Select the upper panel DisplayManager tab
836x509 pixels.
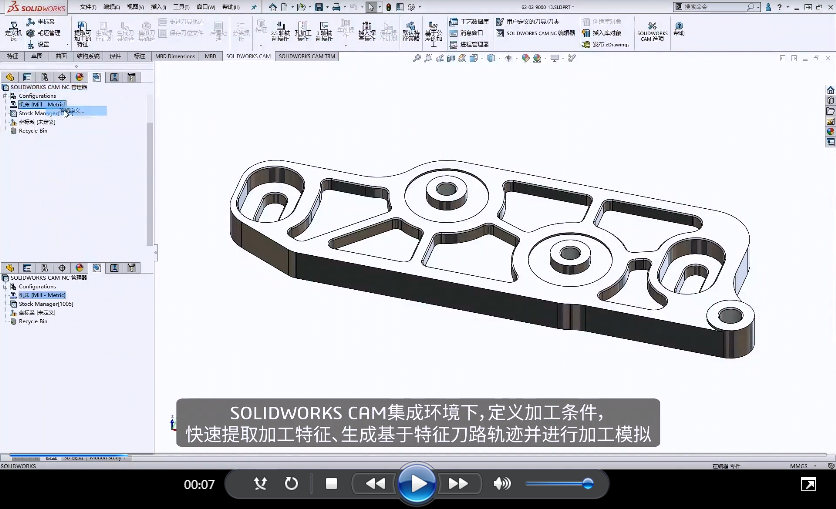point(79,77)
